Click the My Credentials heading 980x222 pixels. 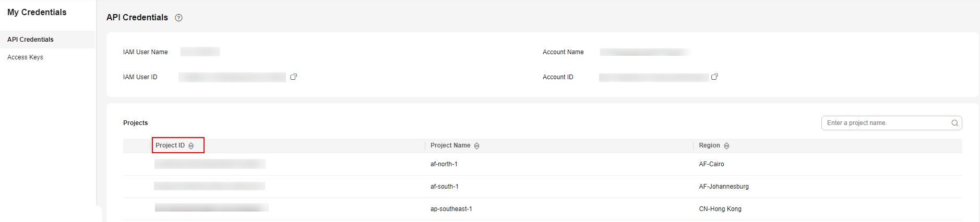(x=37, y=13)
